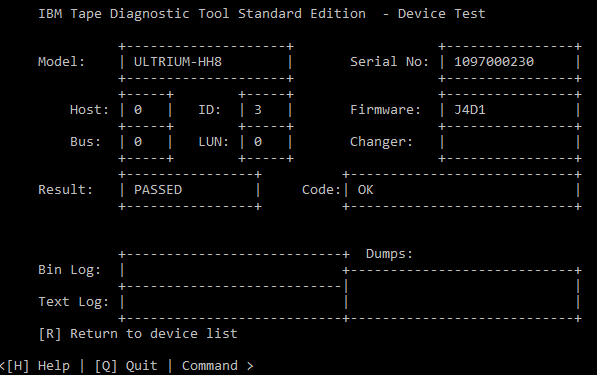Select the [Q] Quit command
The height and width of the screenshot is (375, 597).
tap(126, 365)
